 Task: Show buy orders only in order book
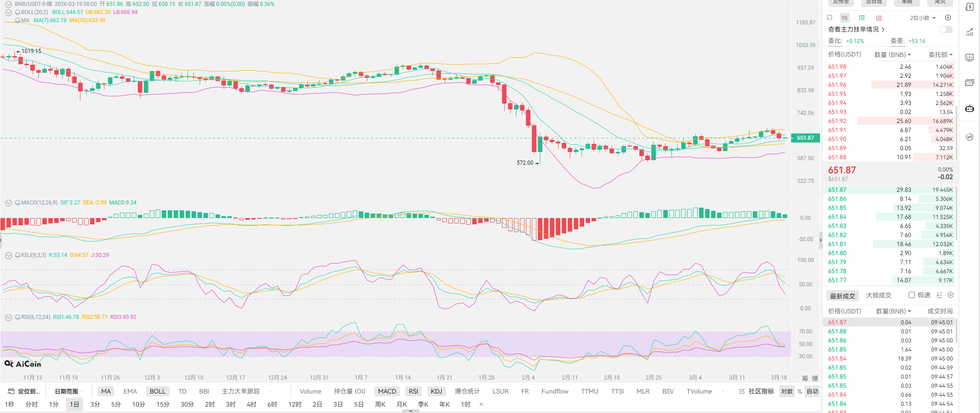(x=862, y=18)
